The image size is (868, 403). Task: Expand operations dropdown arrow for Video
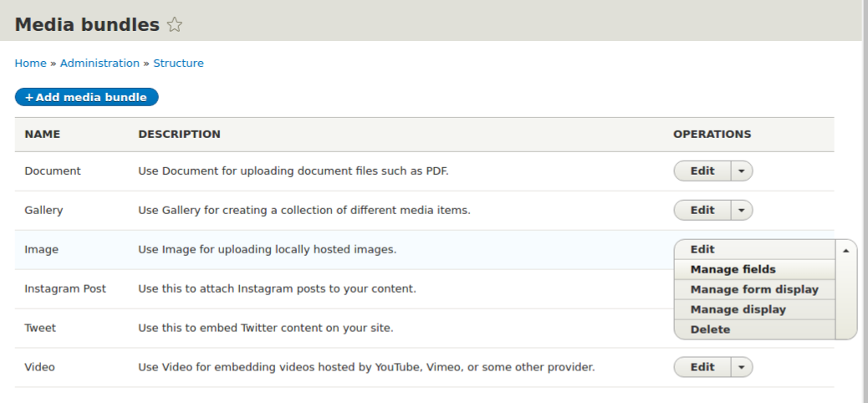click(x=742, y=367)
